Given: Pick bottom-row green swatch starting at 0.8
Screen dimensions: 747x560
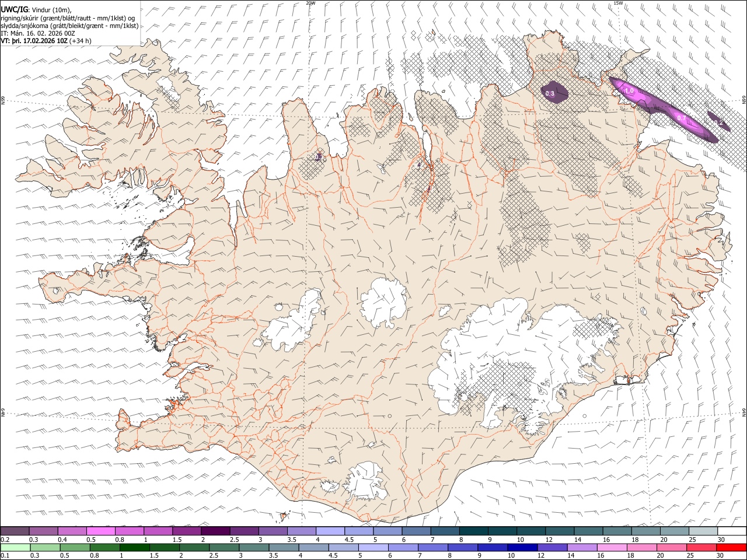Looking at the screenshot, I should [x=104, y=547].
